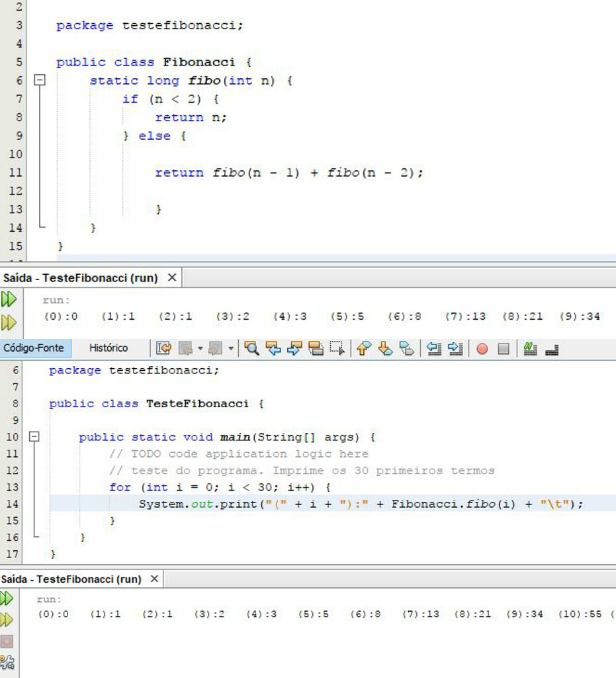
Task: Toggle Bookmark icon in editor toolbar
Action: tap(406, 348)
